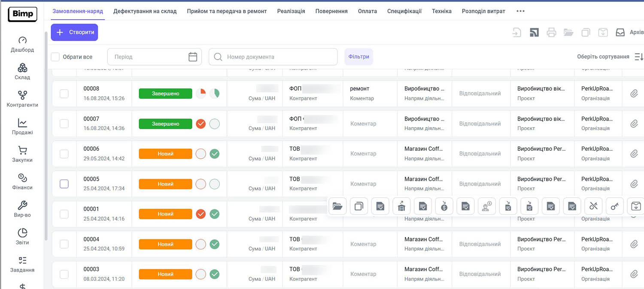
Task: Open the Склад section in the sidebar
Action: (x=22, y=71)
